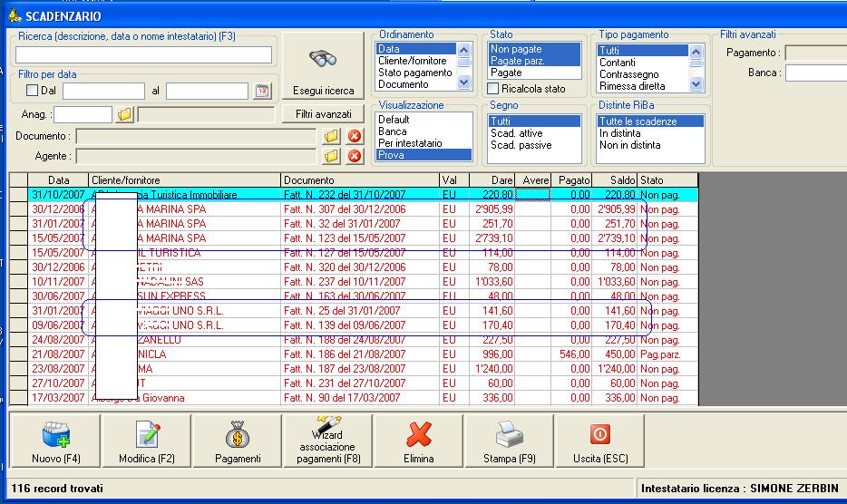Create a new record with Nuovo (F4)
Screen dimensions: 847x504
55,441
